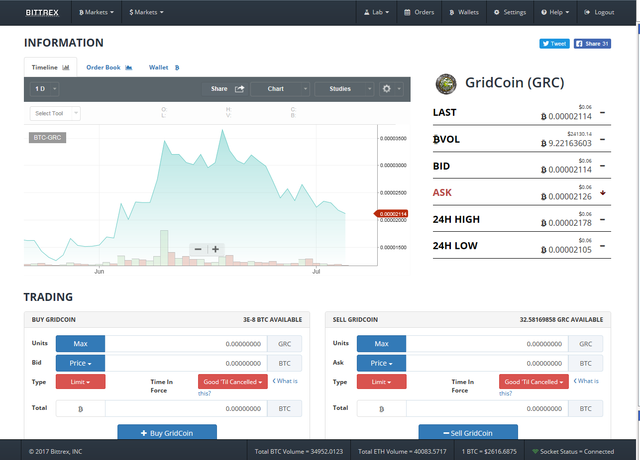Viewport: 640px width, 460px height.
Task: Expand the 1D interval dropdown
Action: click(x=43, y=89)
